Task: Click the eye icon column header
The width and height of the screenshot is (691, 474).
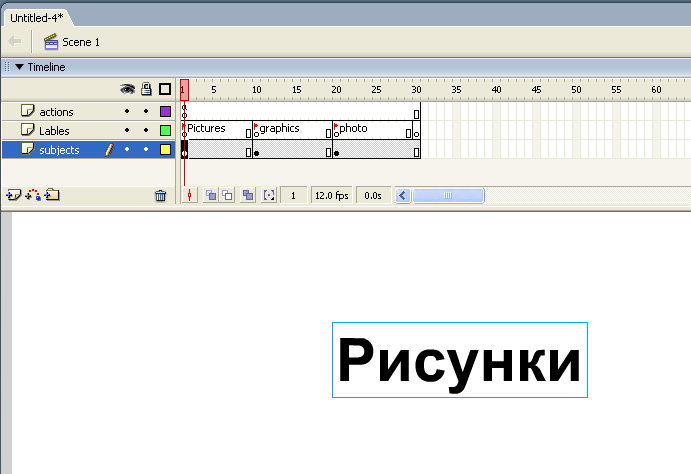Action: pyautogui.click(x=127, y=89)
